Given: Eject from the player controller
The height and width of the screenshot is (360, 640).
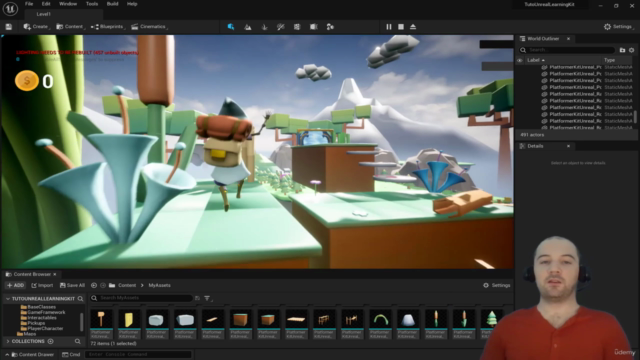Looking at the screenshot, I should point(413,27).
